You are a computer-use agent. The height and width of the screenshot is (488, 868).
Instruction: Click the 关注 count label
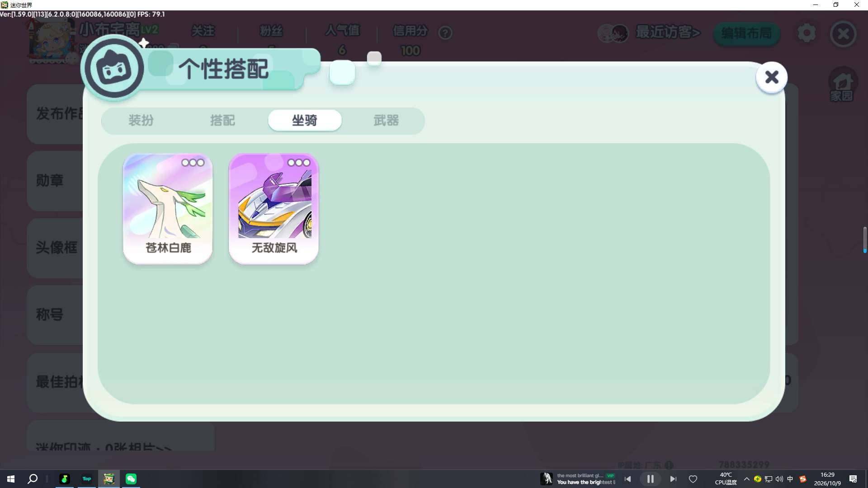203,31
